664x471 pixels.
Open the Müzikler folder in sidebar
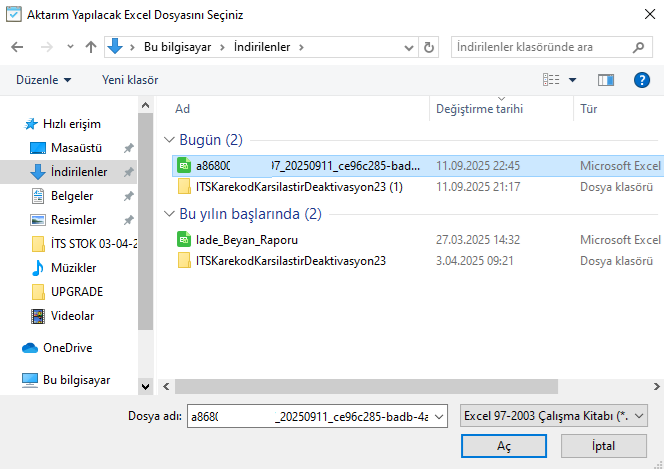tap(73, 268)
